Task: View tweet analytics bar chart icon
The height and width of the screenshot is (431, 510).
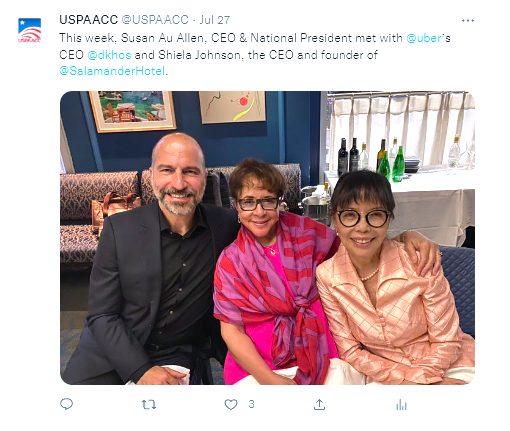Action: click(x=401, y=405)
